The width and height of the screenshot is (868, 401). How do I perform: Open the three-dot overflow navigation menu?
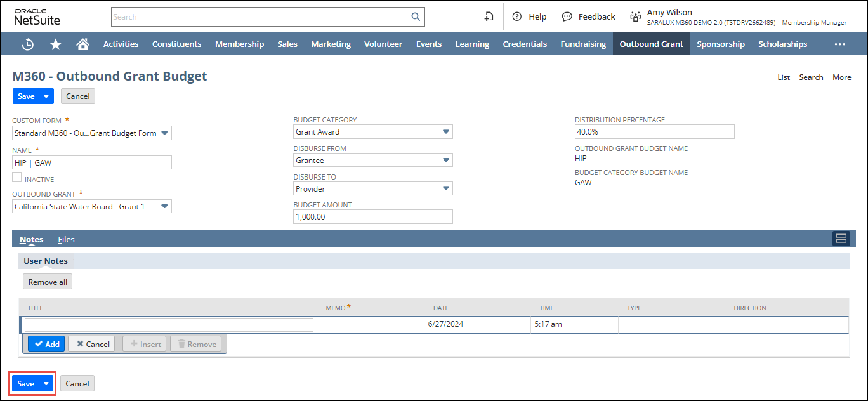coord(839,44)
